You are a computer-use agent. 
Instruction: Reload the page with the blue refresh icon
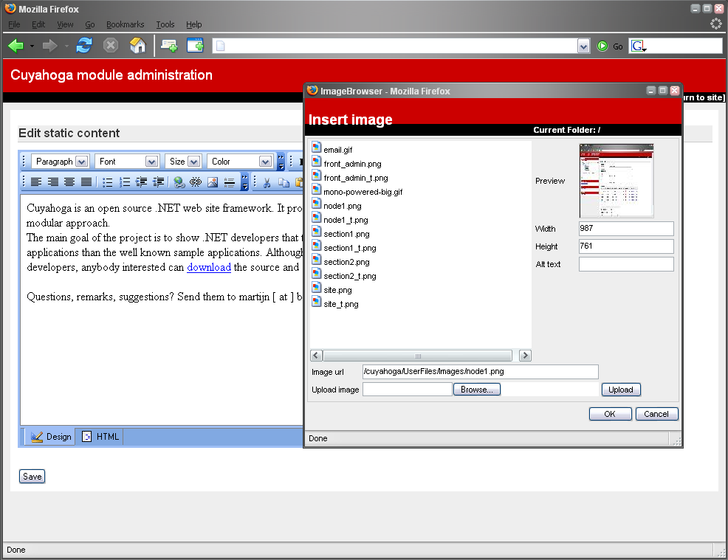pos(84,46)
